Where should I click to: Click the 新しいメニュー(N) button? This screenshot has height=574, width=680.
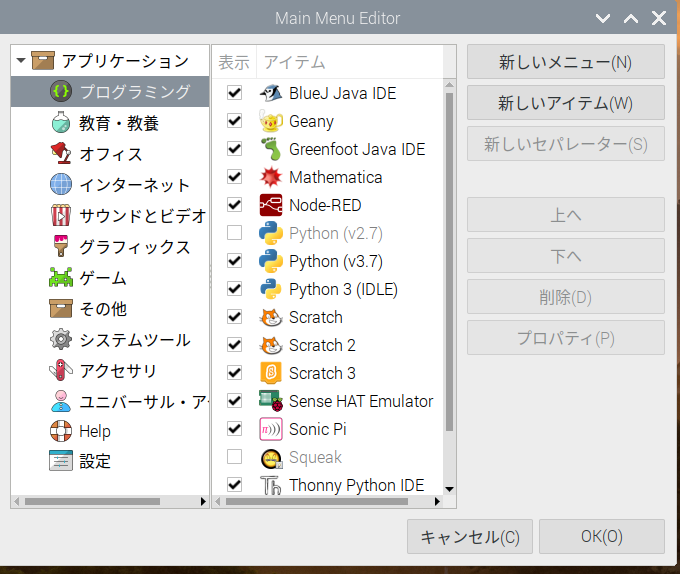click(566, 62)
